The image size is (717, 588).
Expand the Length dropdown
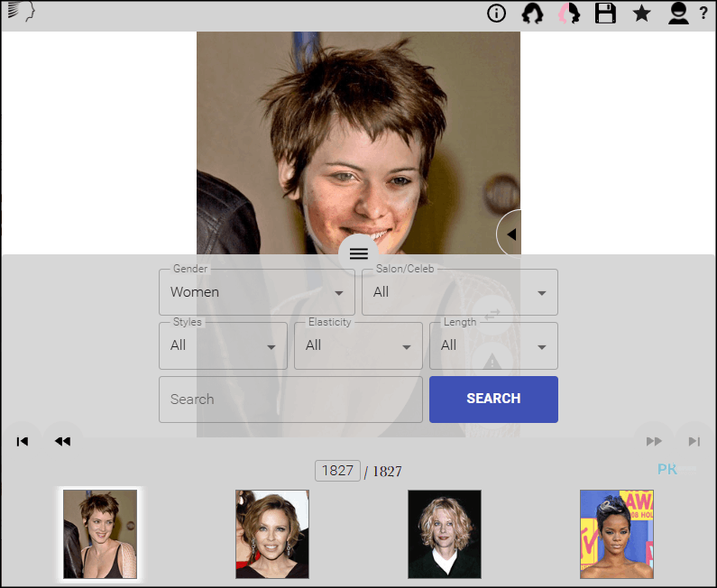(x=493, y=345)
